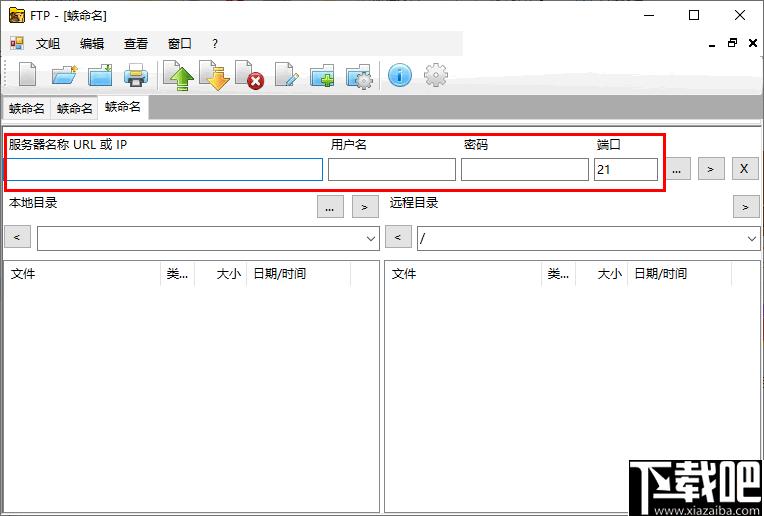Click the grey gear settings icon
The width and height of the screenshot is (764, 516).
coord(436,76)
